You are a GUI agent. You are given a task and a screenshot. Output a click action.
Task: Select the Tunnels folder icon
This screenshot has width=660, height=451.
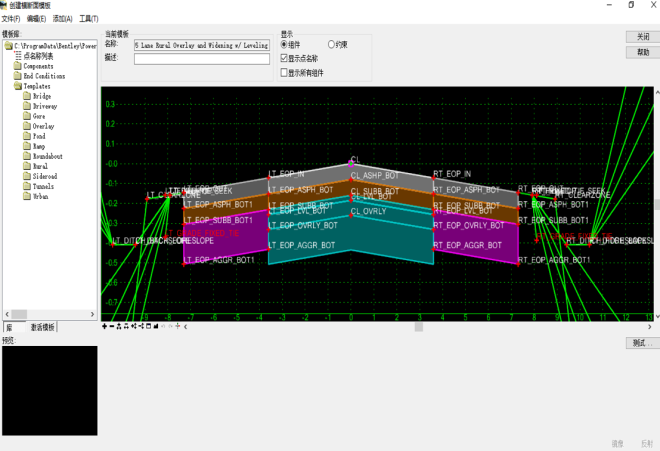tap(27, 186)
